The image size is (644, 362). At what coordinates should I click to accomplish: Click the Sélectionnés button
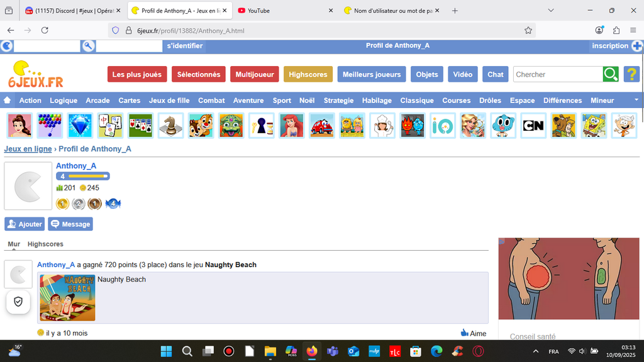(x=198, y=74)
